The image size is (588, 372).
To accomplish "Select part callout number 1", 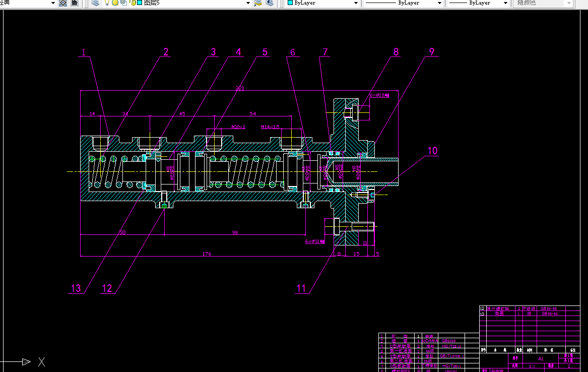I will pos(84,52).
